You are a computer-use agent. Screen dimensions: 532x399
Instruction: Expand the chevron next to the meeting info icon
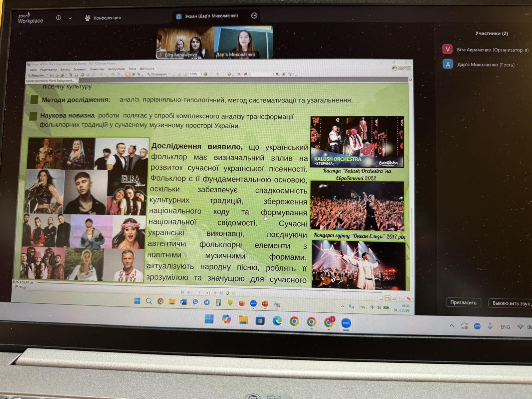click(x=70, y=18)
